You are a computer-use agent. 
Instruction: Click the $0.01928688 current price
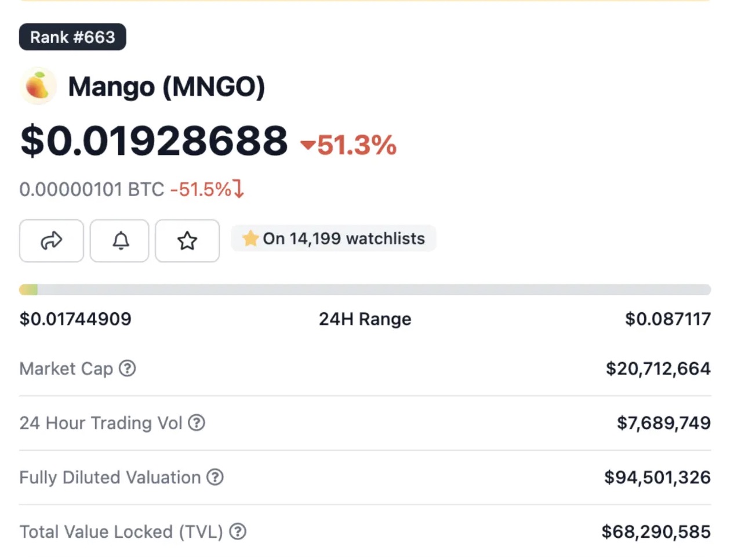click(154, 141)
